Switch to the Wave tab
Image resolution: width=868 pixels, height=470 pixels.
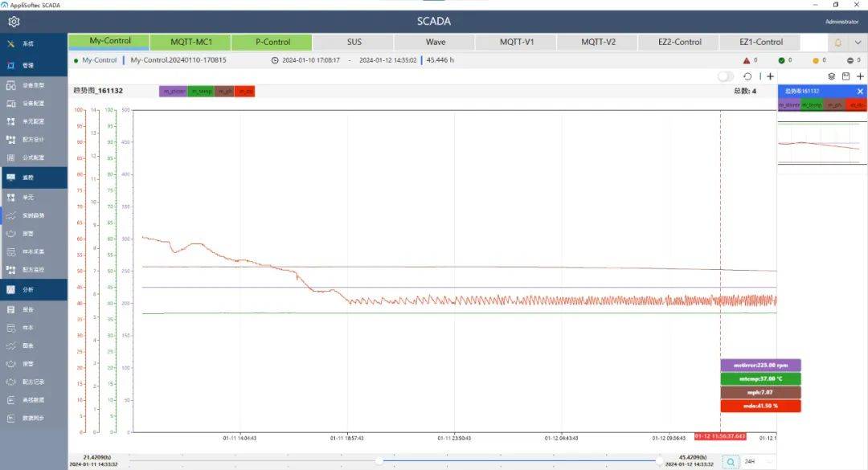[x=436, y=42]
